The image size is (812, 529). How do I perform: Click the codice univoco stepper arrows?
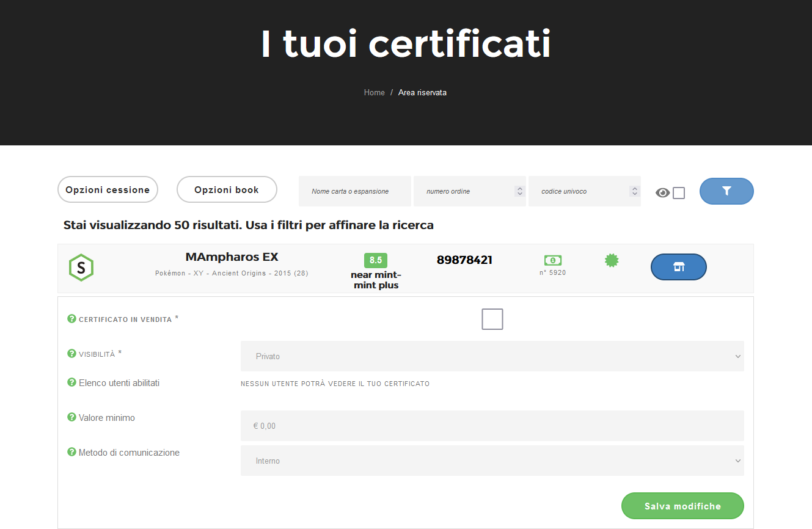(x=635, y=191)
